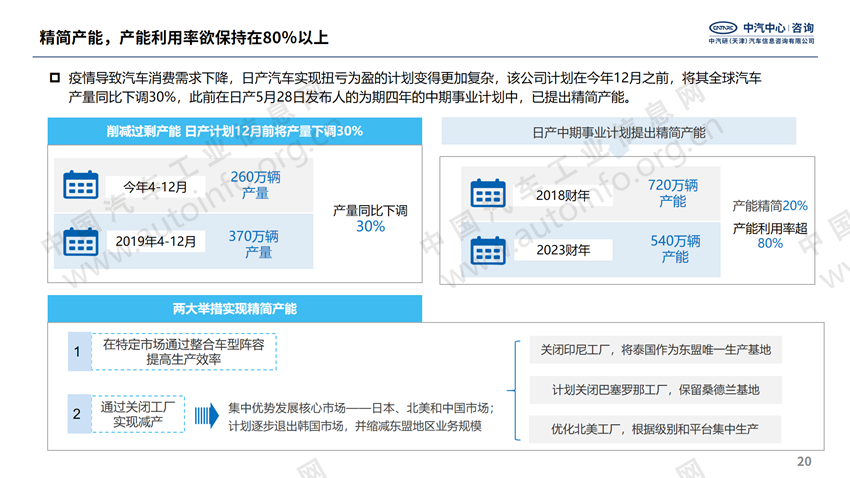This screenshot has width=850, height=478.
Task: Click the box 关闭印尼工厂，将泰国作为东盟唯一生产基地
Action: 655,350
